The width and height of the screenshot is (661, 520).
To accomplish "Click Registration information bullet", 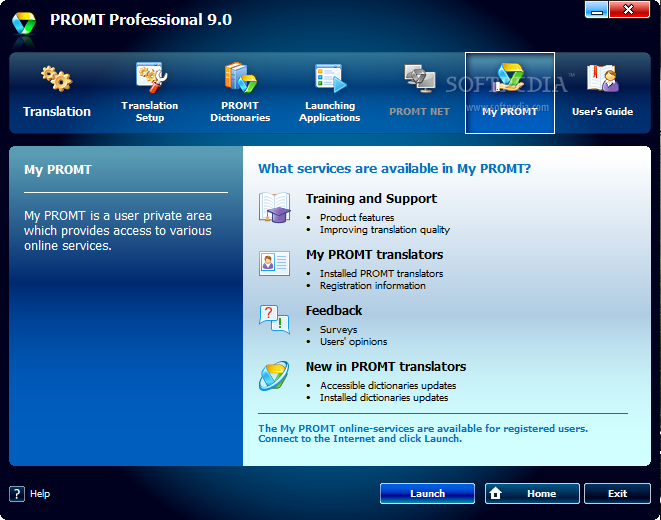I will click(x=373, y=286).
